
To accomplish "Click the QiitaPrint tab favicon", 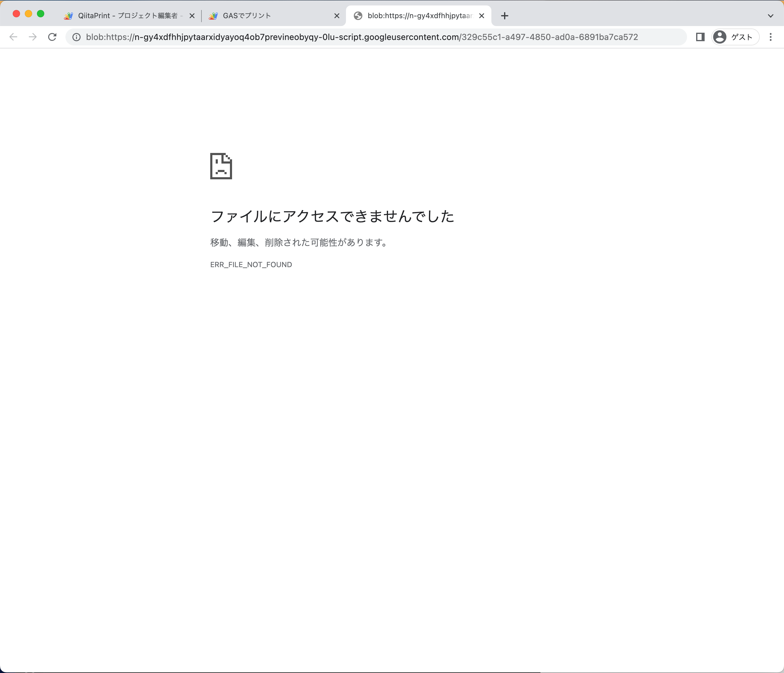I will [x=68, y=15].
